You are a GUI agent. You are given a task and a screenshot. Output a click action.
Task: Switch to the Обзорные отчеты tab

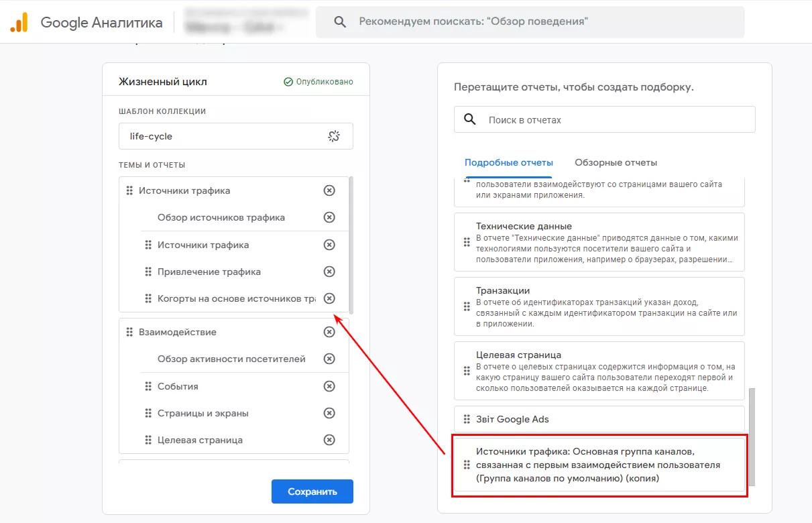tap(616, 162)
